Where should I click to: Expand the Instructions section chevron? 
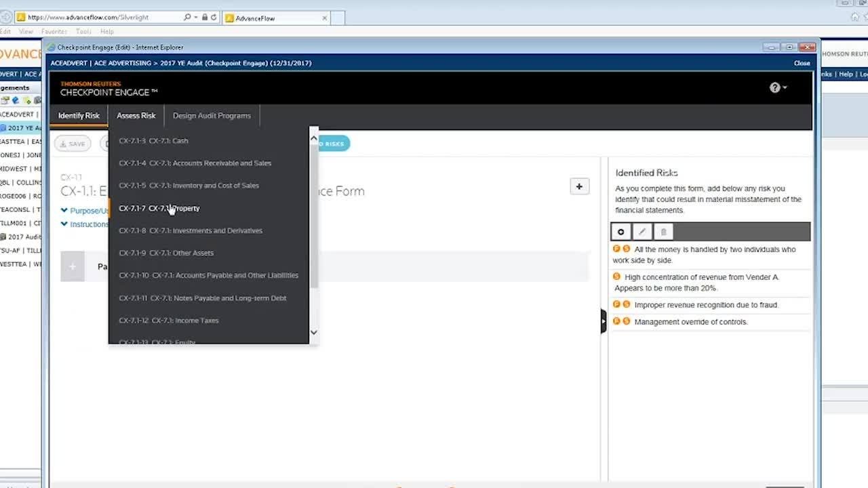pos(64,224)
